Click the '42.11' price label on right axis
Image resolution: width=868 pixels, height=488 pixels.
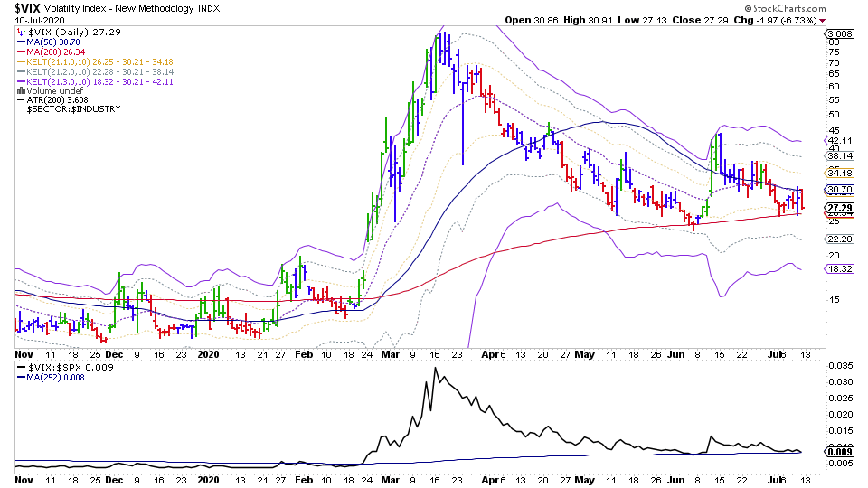tap(840, 141)
